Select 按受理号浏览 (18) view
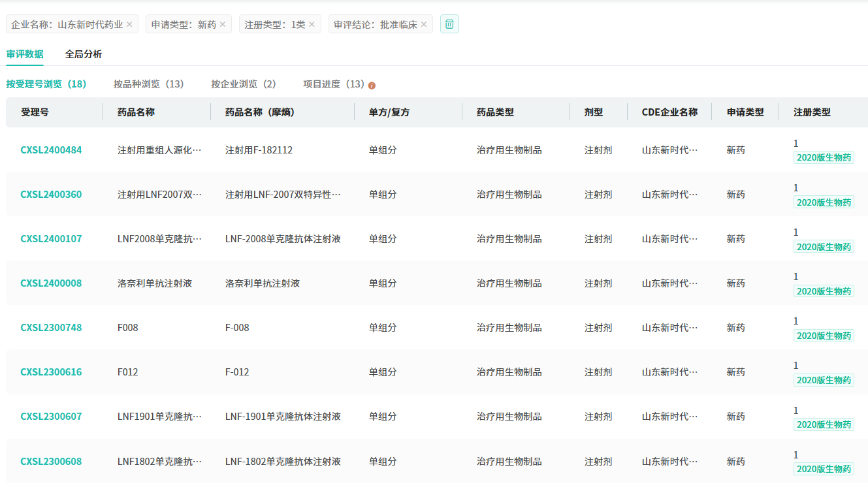 pos(46,84)
